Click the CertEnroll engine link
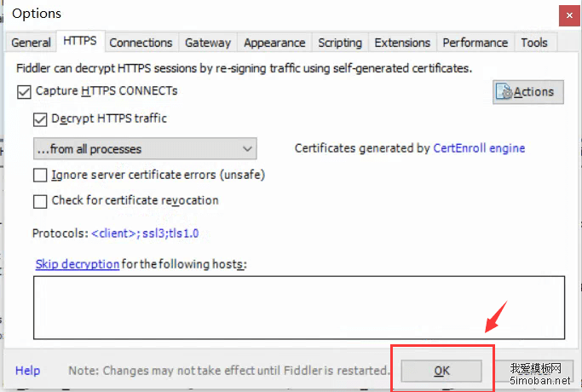 [479, 148]
